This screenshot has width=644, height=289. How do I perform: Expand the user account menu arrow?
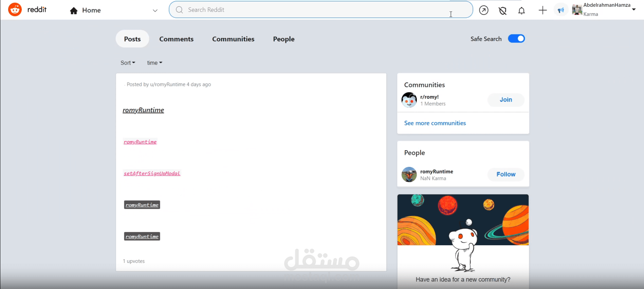634,10
